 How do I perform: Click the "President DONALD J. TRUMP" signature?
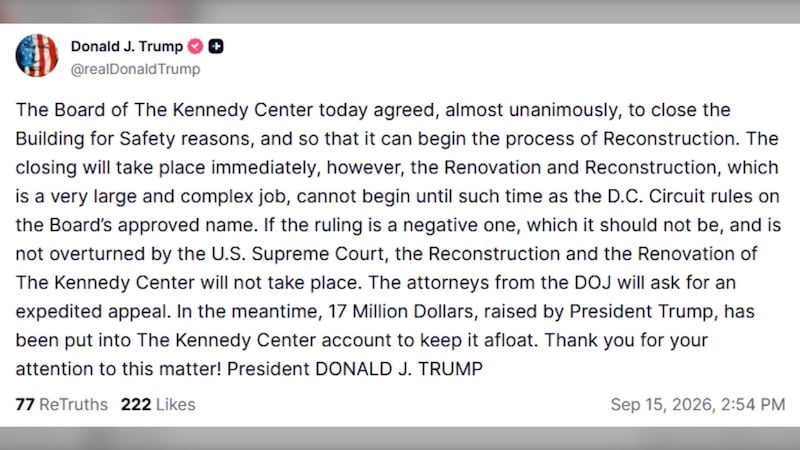pyautogui.click(x=355, y=369)
